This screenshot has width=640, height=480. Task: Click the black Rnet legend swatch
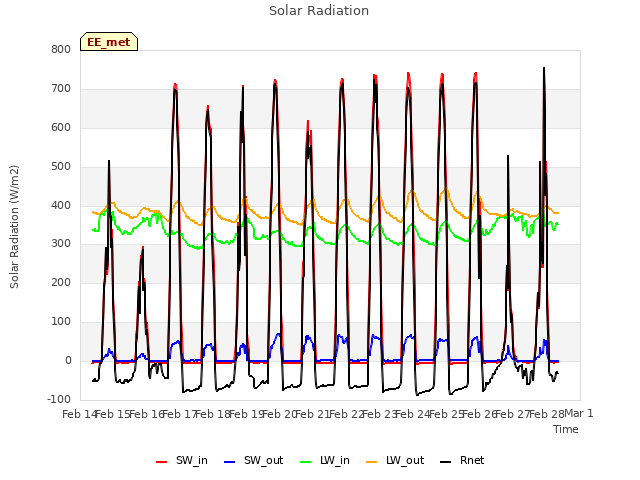(x=446, y=462)
